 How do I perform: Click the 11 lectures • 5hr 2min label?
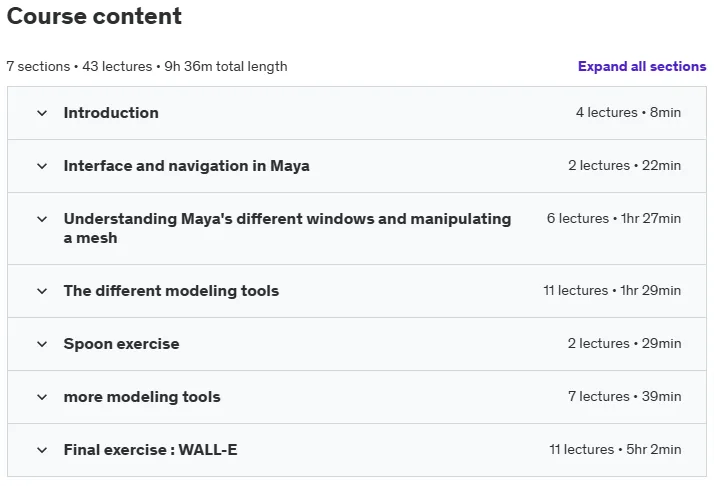(x=615, y=450)
